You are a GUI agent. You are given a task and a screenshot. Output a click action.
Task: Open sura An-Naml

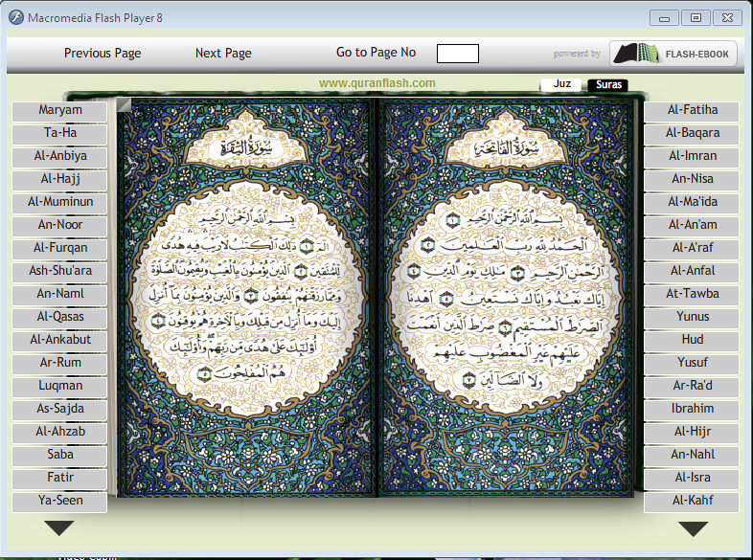click(x=59, y=295)
